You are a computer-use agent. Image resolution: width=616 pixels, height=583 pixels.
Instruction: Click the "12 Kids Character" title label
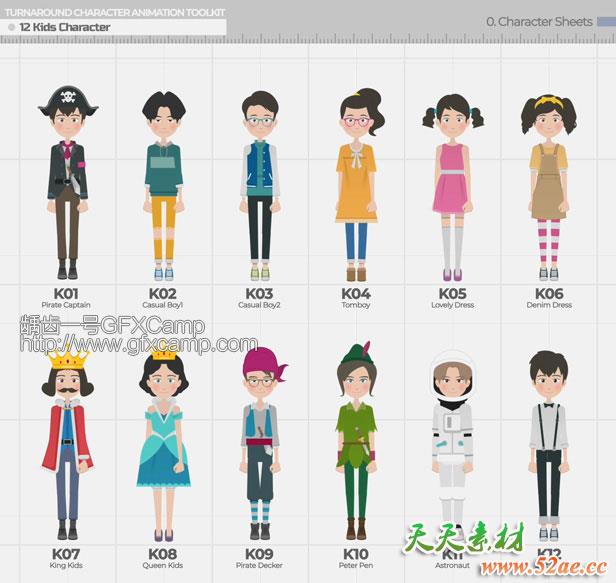pos(65,27)
